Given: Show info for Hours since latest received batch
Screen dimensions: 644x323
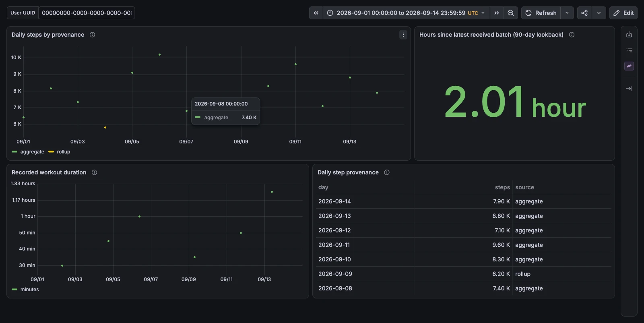Looking at the screenshot, I should [572, 35].
